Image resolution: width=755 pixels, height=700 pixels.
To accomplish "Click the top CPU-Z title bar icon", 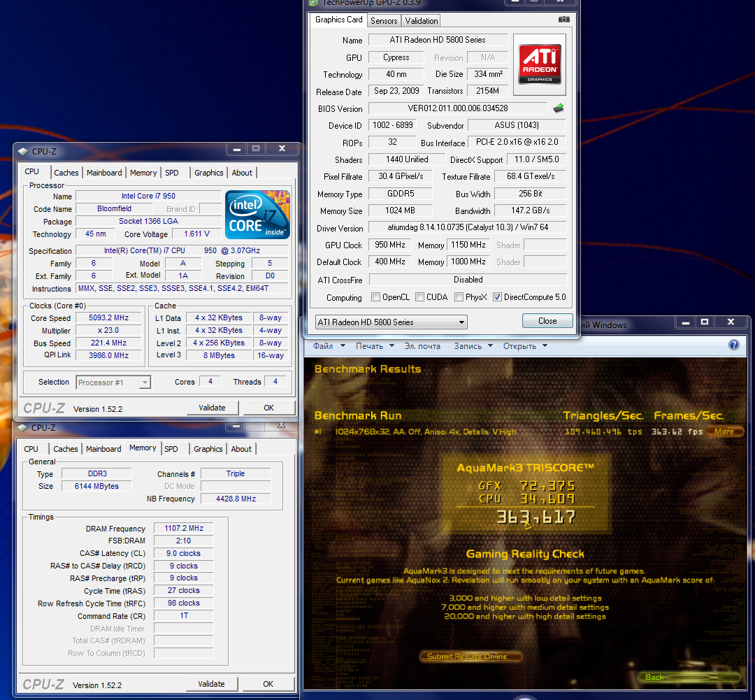I will pyautogui.click(x=23, y=151).
